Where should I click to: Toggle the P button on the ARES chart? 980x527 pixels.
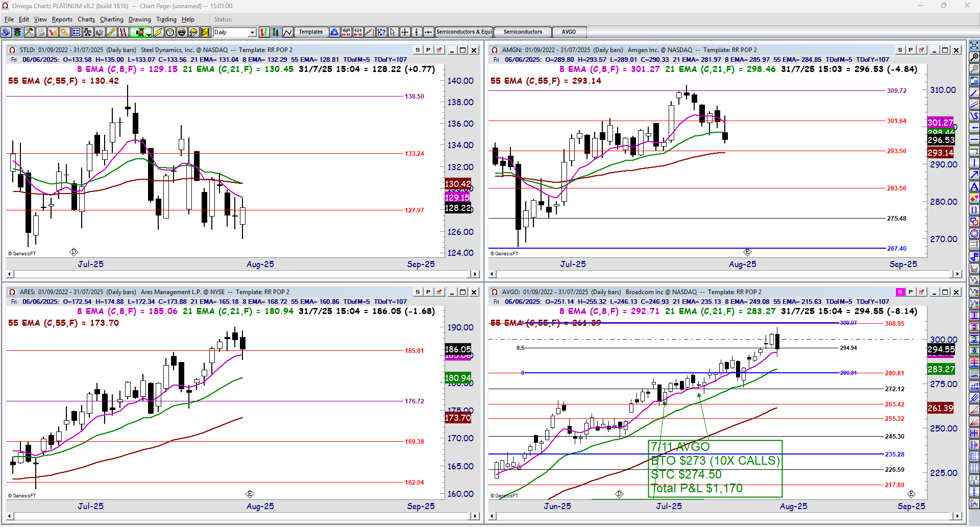tap(428, 292)
